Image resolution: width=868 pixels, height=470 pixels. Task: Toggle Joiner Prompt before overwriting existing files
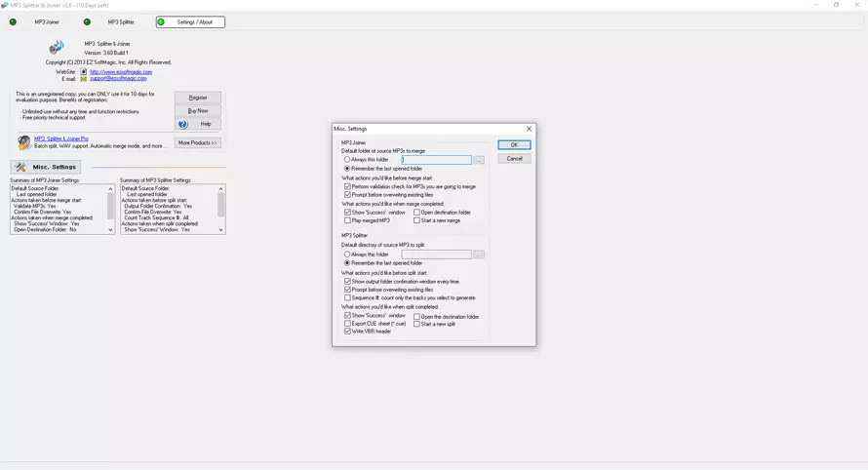pyautogui.click(x=347, y=195)
